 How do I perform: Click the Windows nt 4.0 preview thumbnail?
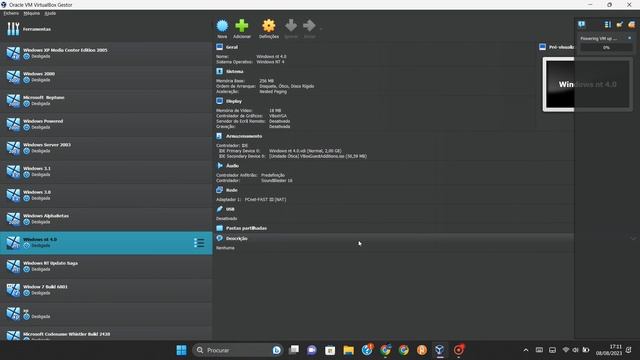pos(587,84)
